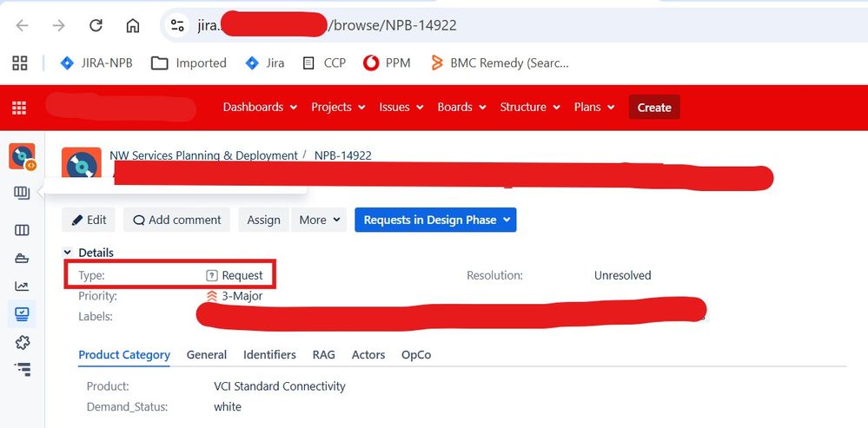Open the JIRA-NPB bookmark
The width and height of the screenshot is (868, 428).
coord(96,63)
